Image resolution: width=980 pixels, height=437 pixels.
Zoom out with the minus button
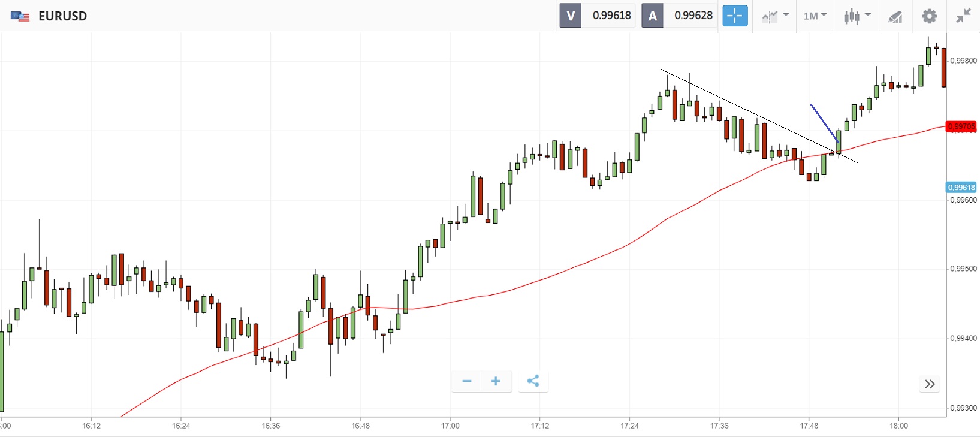coord(467,381)
